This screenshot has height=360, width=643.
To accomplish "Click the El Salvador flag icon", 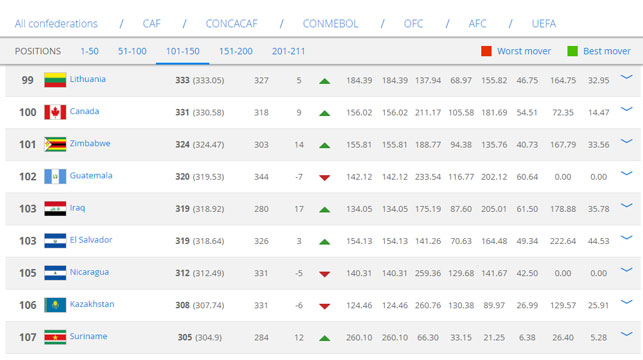I will tap(55, 241).
